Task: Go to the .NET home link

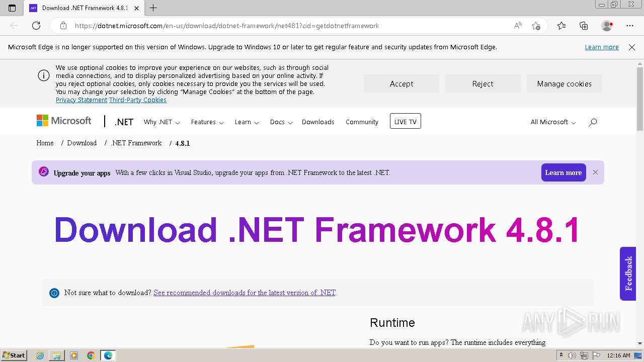Action: click(x=124, y=122)
